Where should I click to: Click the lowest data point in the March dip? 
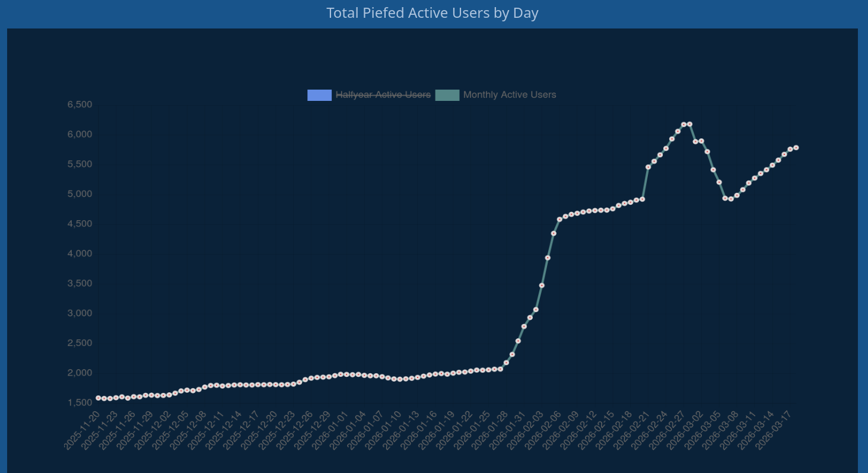click(x=731, y=199)
